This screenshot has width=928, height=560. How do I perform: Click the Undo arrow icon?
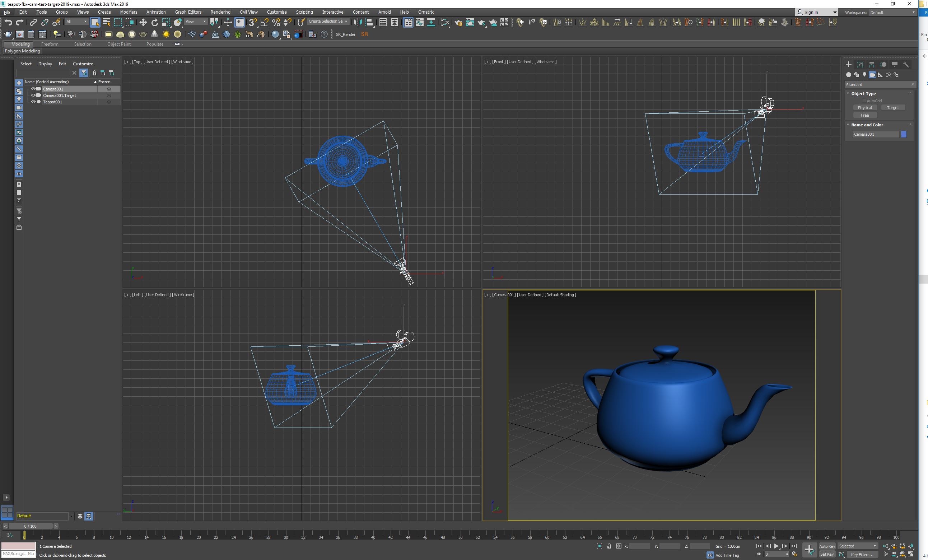8,23
